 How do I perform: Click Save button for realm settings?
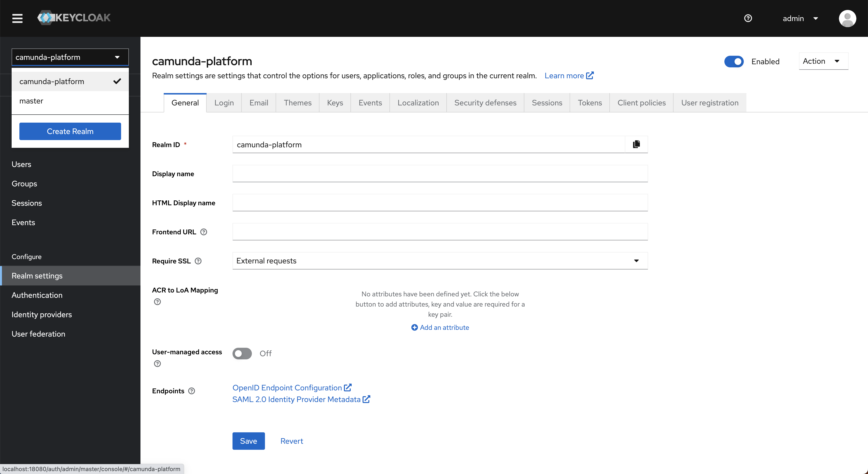(x=248, y=441)
